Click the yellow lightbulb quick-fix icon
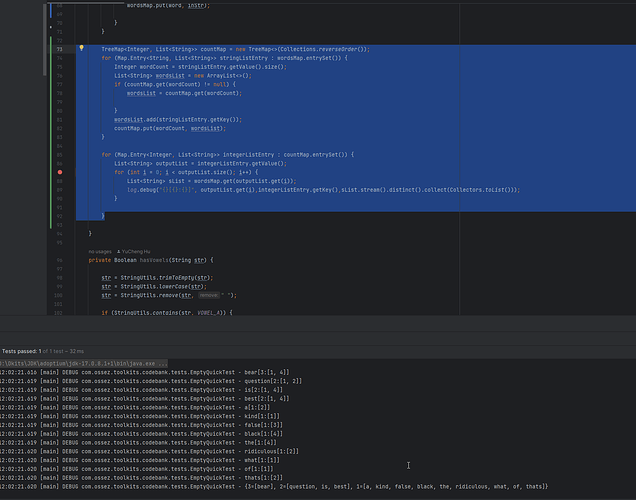The image size is (636, 500). tap(81, 48)
